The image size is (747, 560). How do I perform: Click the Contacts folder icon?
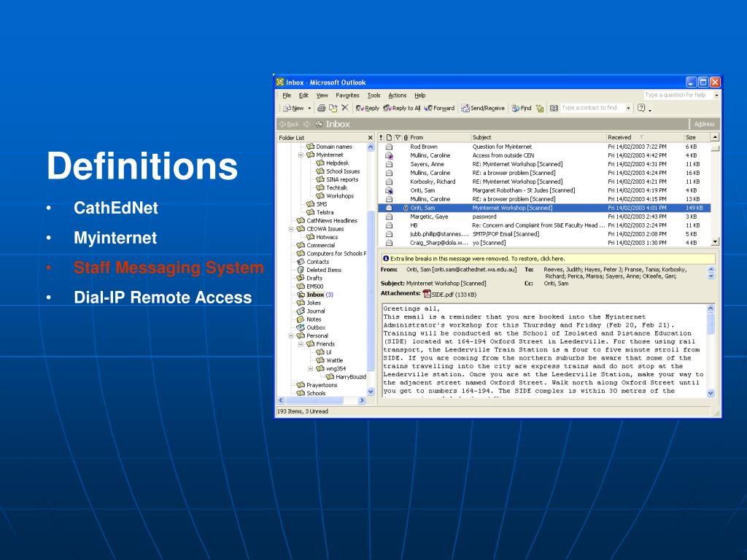click(301, 262)
